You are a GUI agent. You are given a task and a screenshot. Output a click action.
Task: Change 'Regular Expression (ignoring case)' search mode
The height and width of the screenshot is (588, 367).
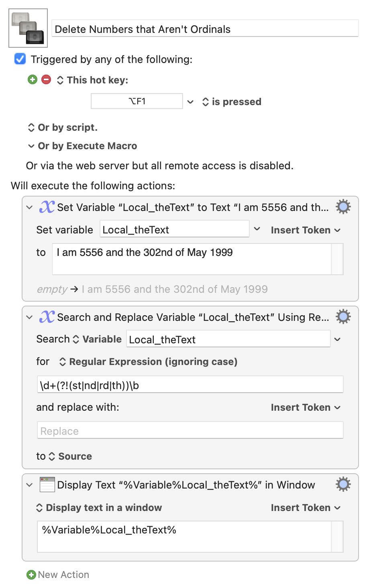coord(148,362)
